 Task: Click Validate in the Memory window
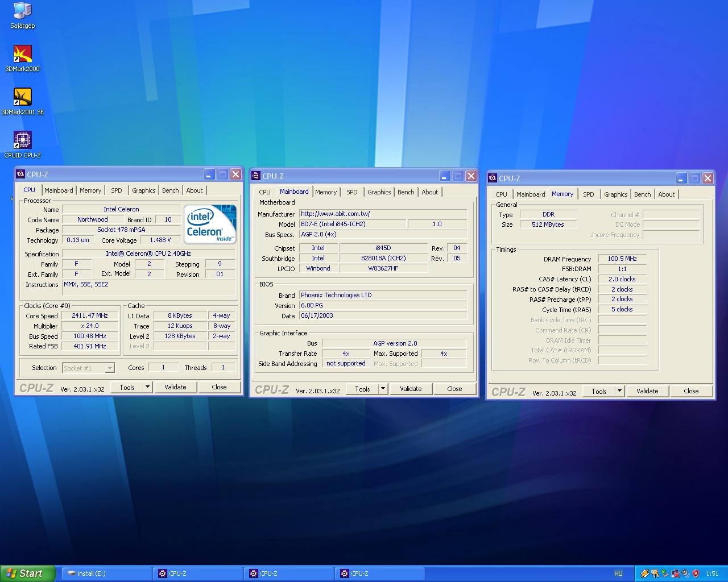[647, 391]
